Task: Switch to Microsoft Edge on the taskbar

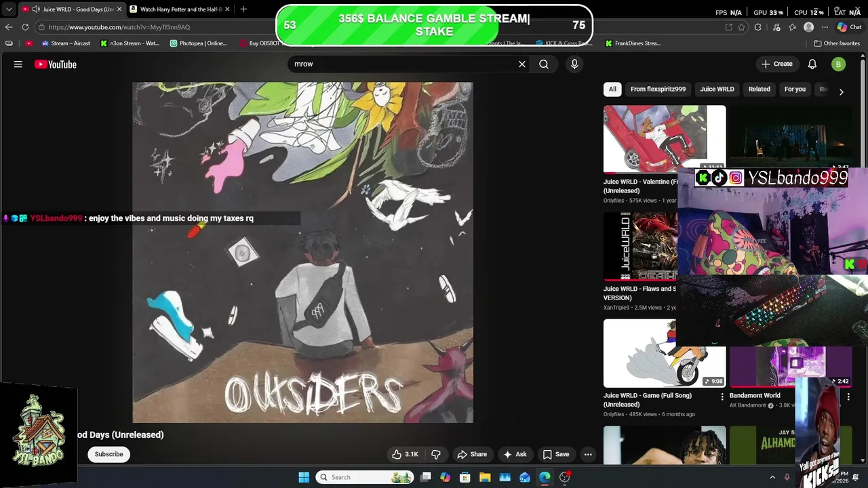Action: point(545,477)
